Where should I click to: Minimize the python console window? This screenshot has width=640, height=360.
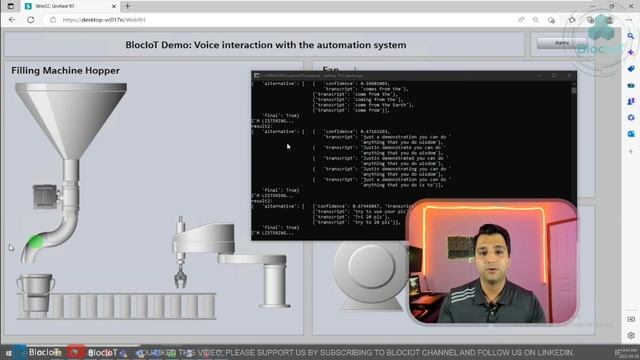(x=539, y=76)
